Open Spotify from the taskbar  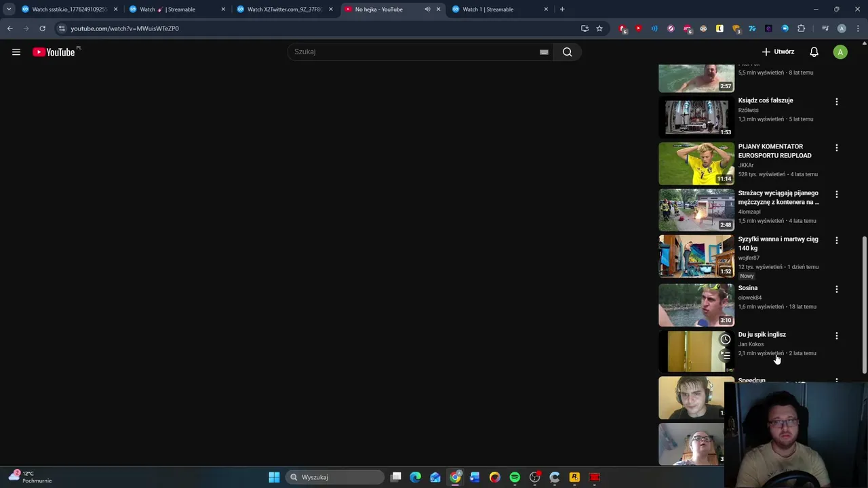(x=515, y=477)
